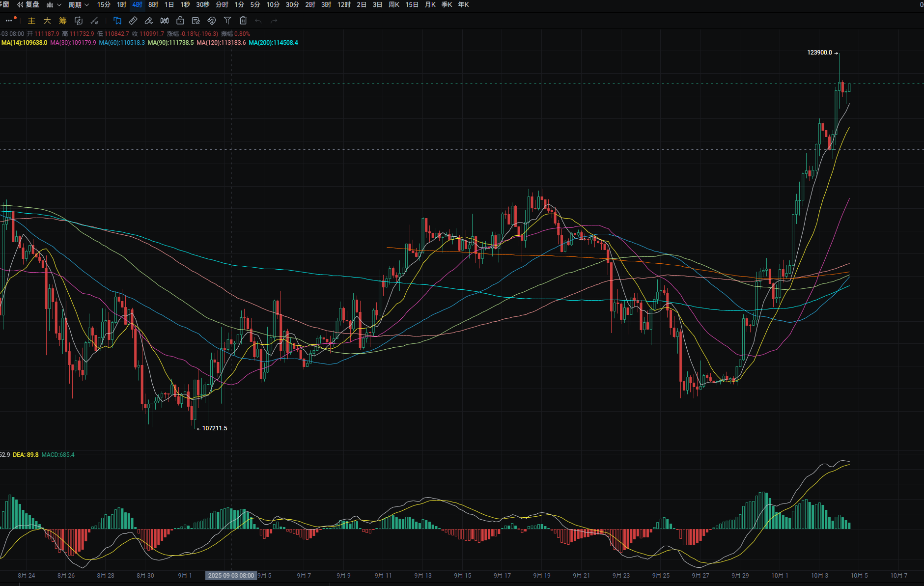Delete drawings with the trash icon
This screenshot has height=586, width=924.
tap(243, 21)
